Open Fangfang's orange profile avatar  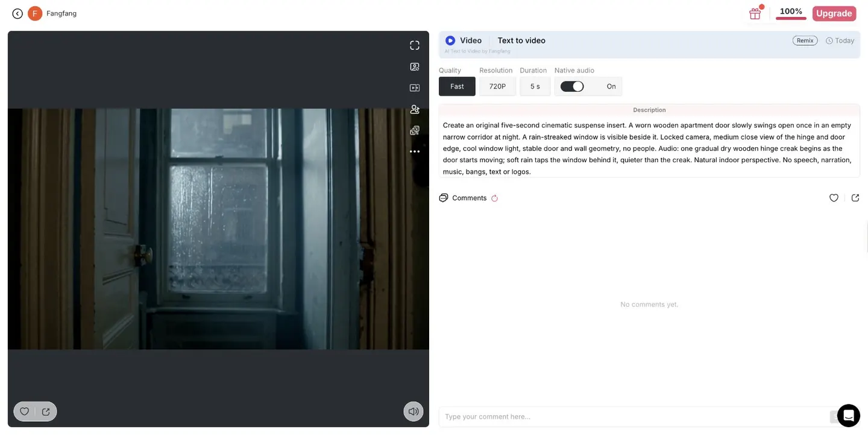click(35, 13)
